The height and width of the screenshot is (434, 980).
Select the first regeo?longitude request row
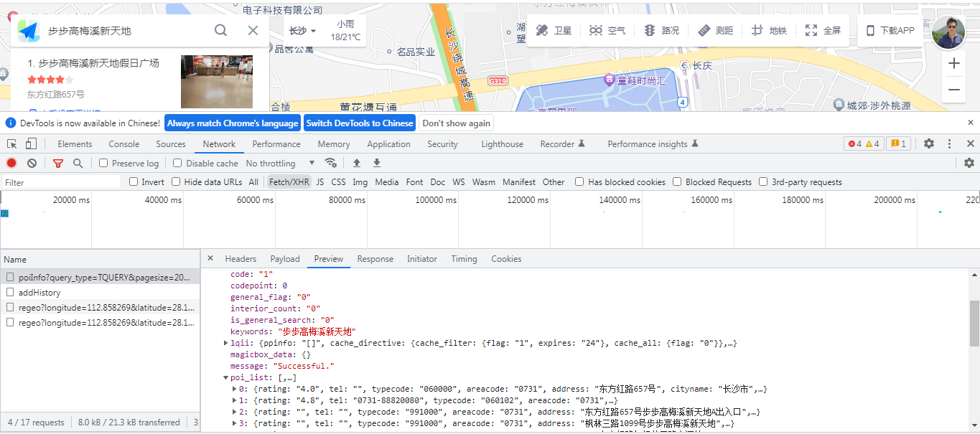(100, 307)
